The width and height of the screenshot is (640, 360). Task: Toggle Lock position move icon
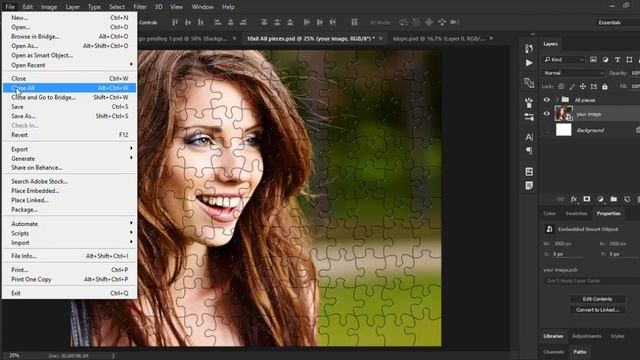(x=582, y=87)
